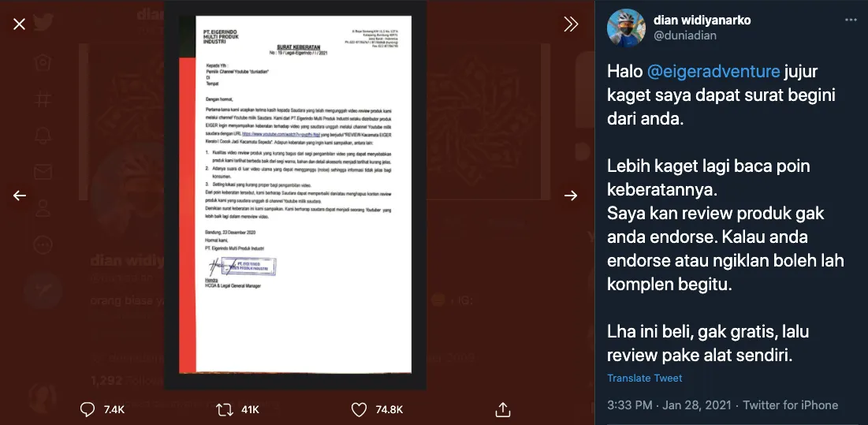Open the @eigeradventure mention link

pyautogui.click(x=714, y=72)
